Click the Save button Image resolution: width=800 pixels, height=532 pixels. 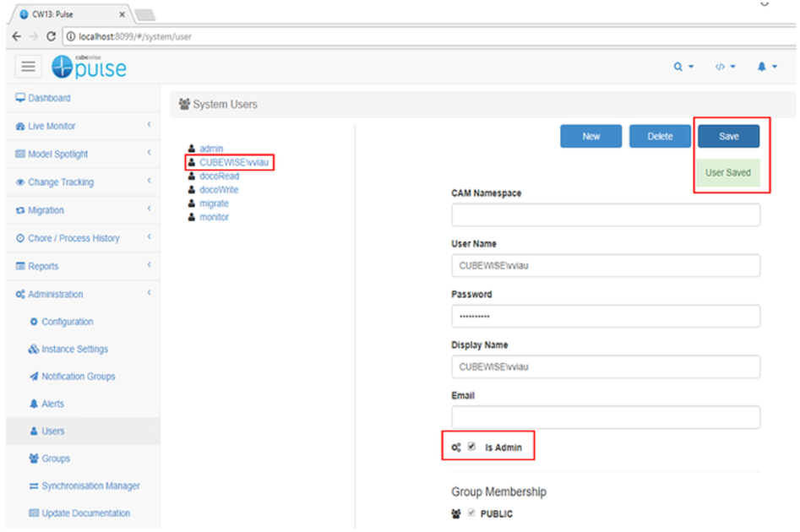[x=728, y=137]
